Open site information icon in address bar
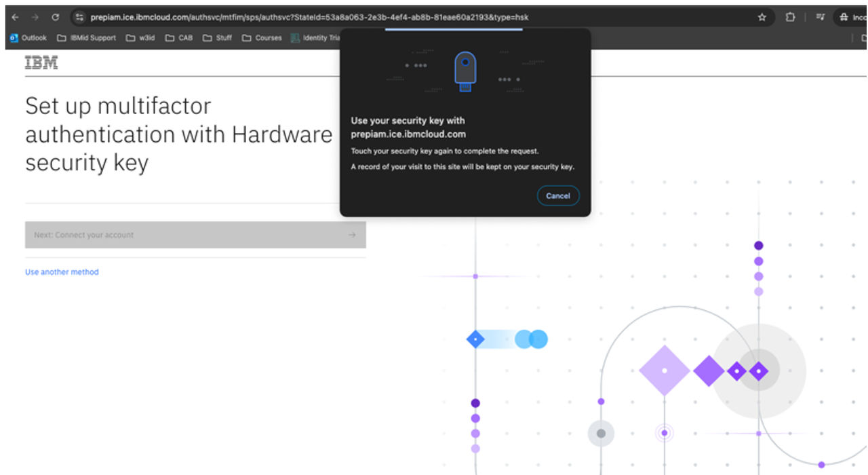Screen dimensions: 868x475 79,17
